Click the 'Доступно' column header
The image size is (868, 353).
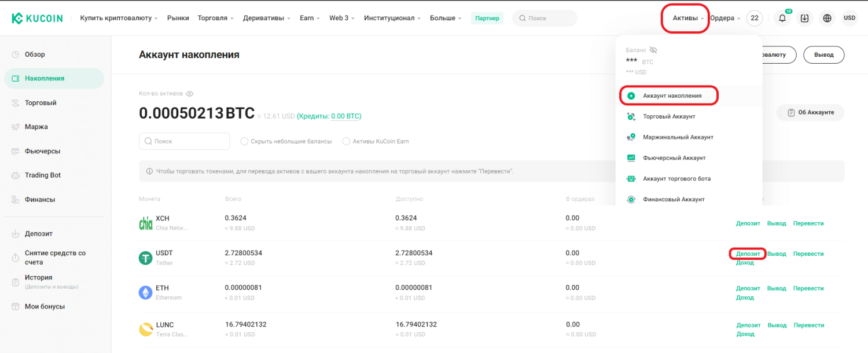[409, 199]
